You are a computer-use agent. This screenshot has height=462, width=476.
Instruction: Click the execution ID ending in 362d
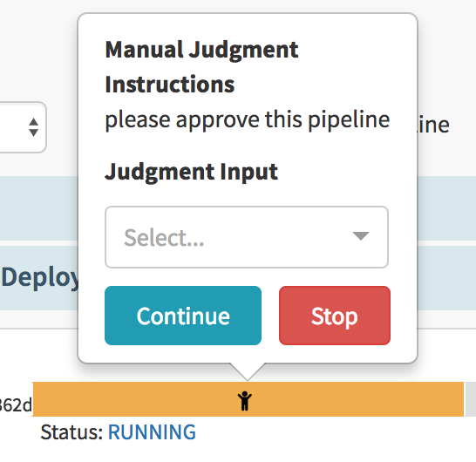[x=15, y=405]
